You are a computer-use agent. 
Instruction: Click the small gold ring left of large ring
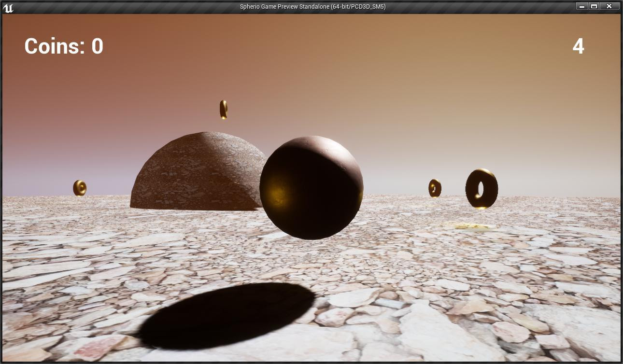[435, 188]
